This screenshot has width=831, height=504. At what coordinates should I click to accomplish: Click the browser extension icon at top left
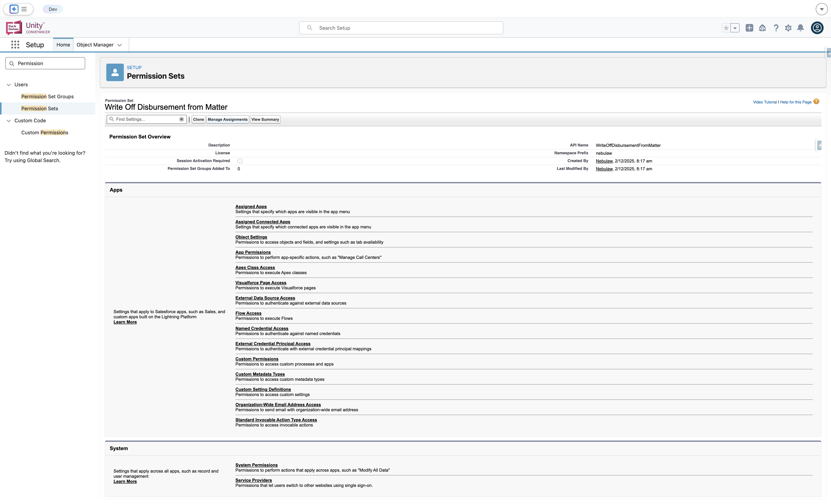tap(14, 9)
